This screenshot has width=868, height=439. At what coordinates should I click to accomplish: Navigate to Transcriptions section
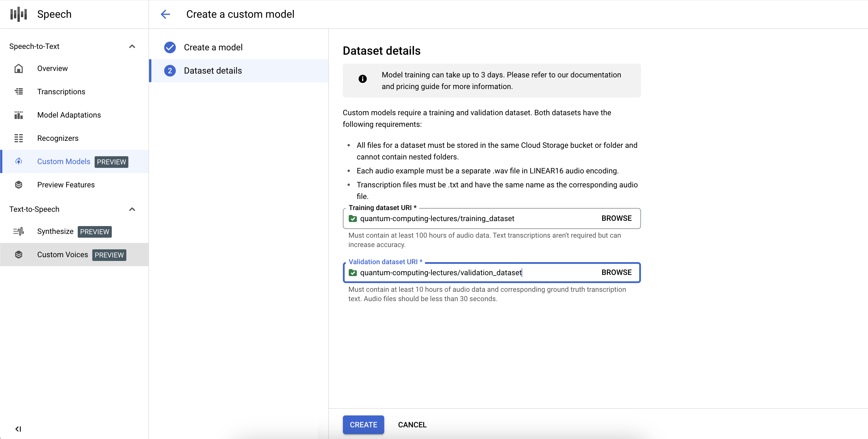pyautogui.click(x=61, y=91)
